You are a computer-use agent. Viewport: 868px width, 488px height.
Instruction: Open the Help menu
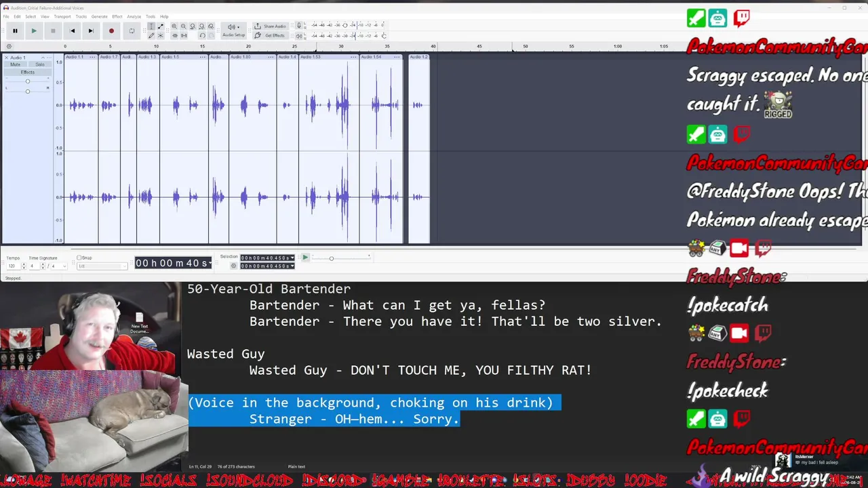[x=164, y=16]
